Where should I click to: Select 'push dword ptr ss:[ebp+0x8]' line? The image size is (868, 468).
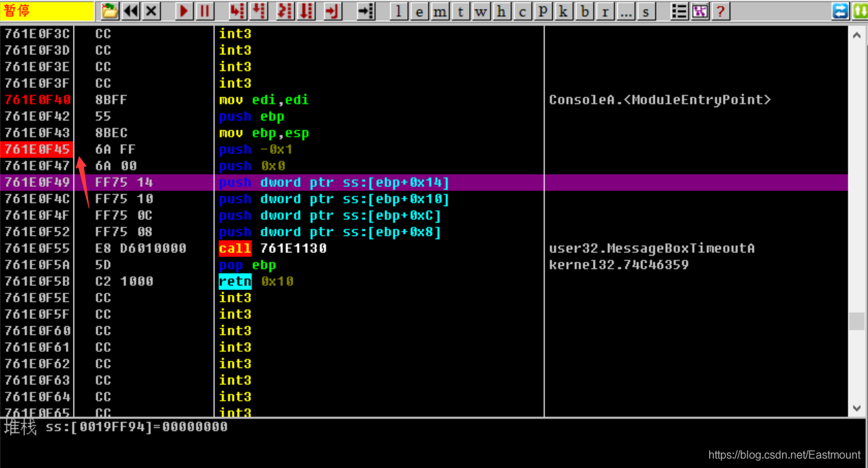click(x=330, y=232)
